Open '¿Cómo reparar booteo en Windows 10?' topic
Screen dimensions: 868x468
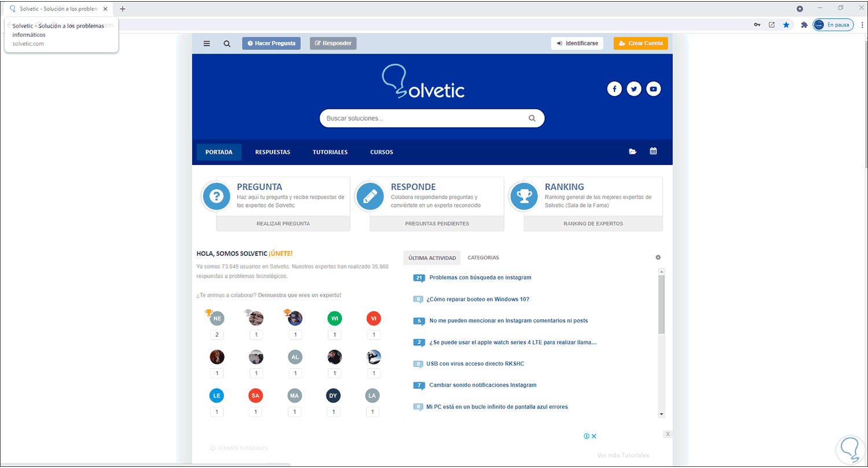(x=478, y=299)
